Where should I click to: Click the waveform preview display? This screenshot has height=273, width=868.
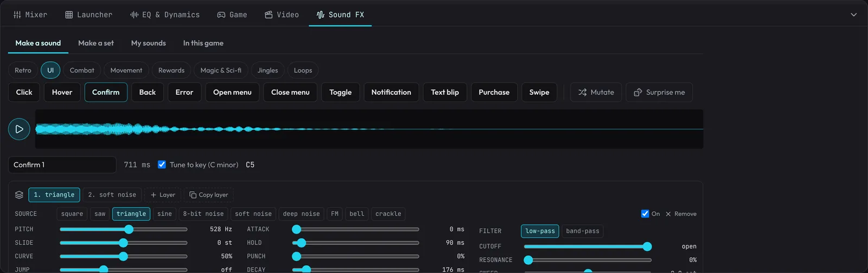click(x=369, y=129)
